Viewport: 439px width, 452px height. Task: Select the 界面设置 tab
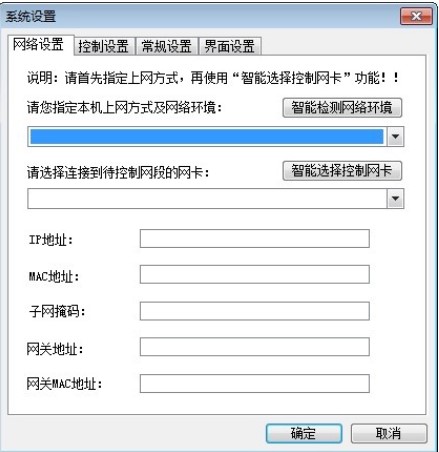pyautogui.click(x=230, y=46)
